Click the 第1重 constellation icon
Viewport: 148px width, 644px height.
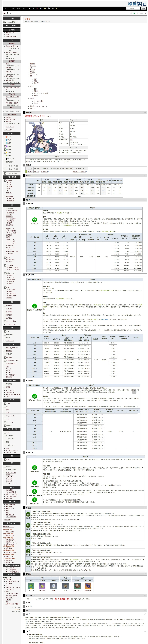tap(28, 514)
